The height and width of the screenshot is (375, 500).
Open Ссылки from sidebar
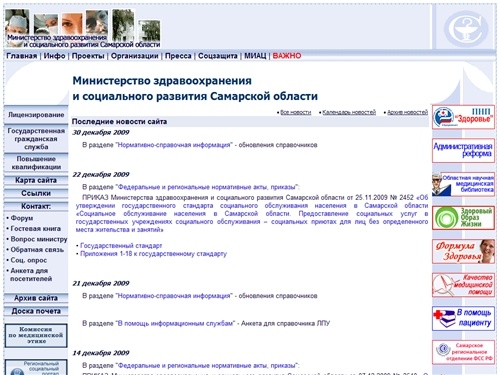(36, 193)
